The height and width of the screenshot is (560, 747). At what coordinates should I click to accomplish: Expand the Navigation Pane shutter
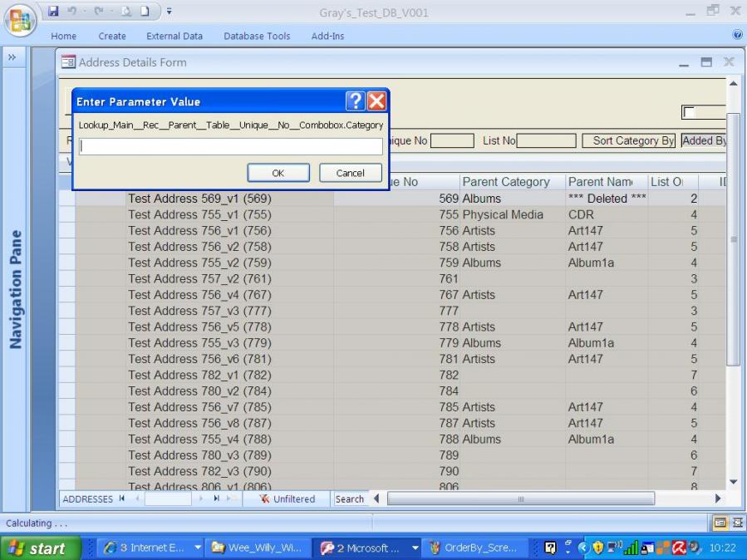click(12, 57)
